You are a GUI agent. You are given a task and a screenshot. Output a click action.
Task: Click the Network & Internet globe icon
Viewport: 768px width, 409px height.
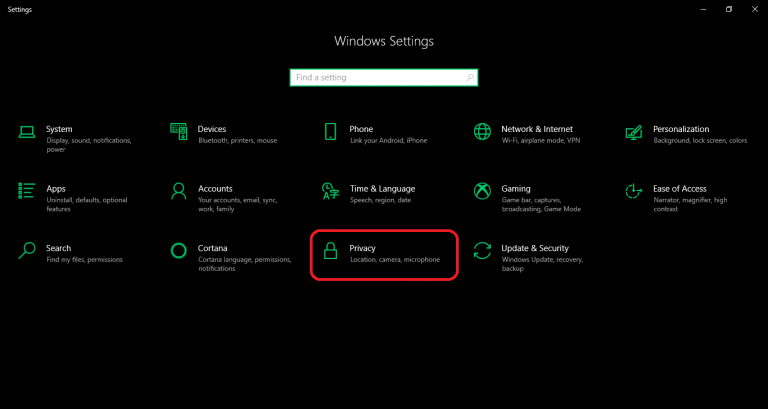pyautogui.click(x=482, y=131)
